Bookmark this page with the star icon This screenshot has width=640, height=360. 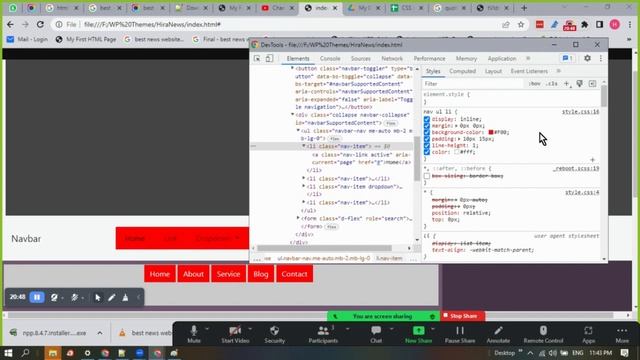point(521,24)
